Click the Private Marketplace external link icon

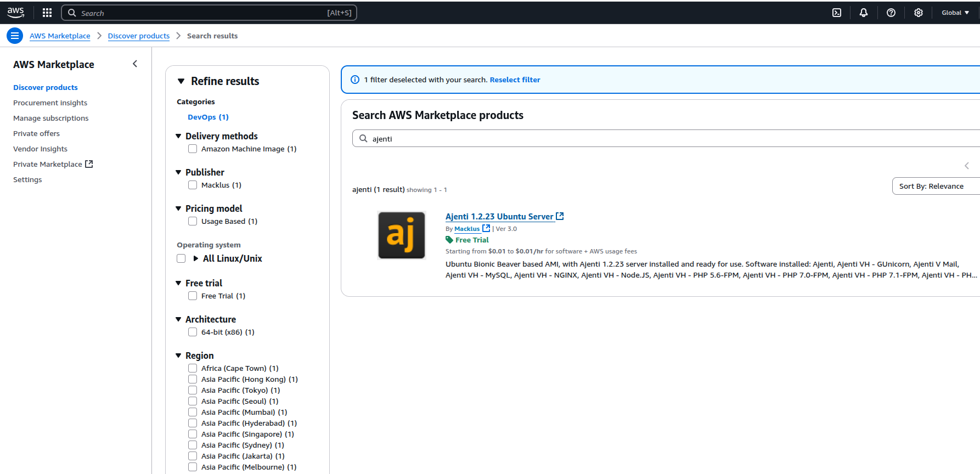(x=89, y=164)
